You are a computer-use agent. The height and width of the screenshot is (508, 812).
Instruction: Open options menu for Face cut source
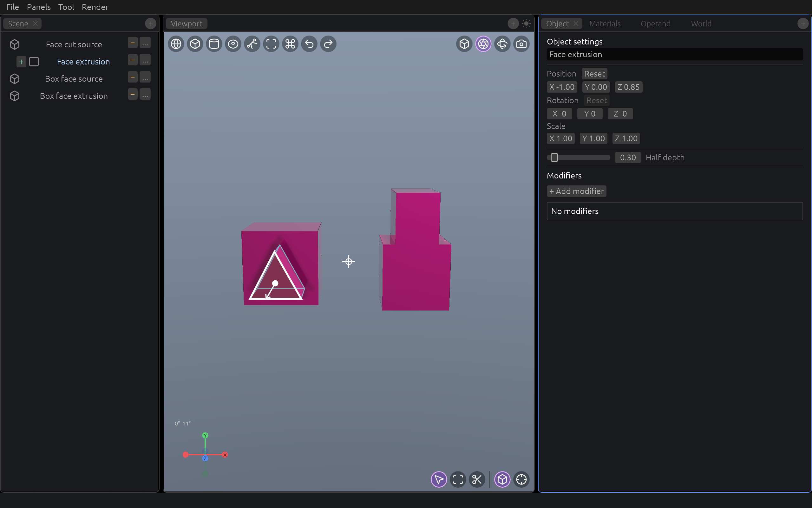[145, 43]
